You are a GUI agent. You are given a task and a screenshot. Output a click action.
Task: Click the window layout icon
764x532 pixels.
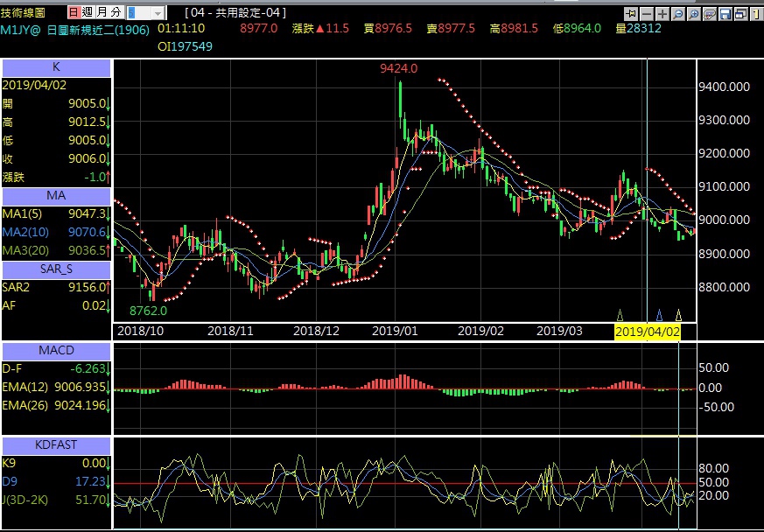point(740,14)
